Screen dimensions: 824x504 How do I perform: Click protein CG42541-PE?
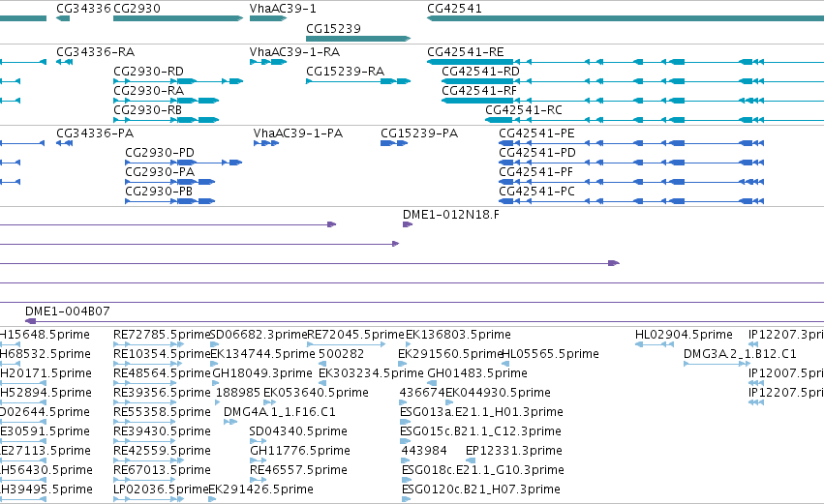point(536,133)
